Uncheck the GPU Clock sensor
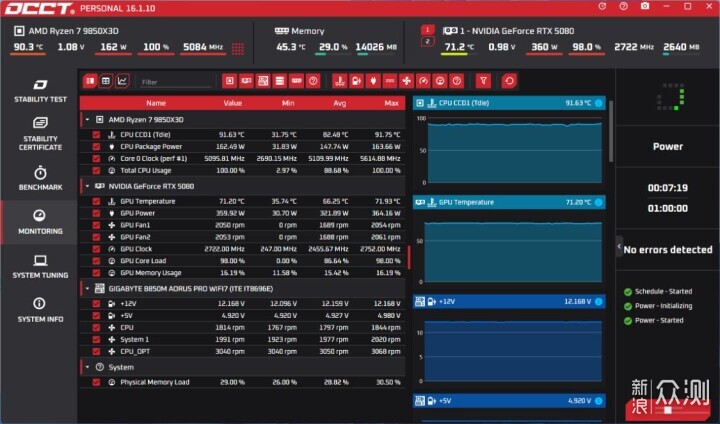 click(x=96, y=249)
